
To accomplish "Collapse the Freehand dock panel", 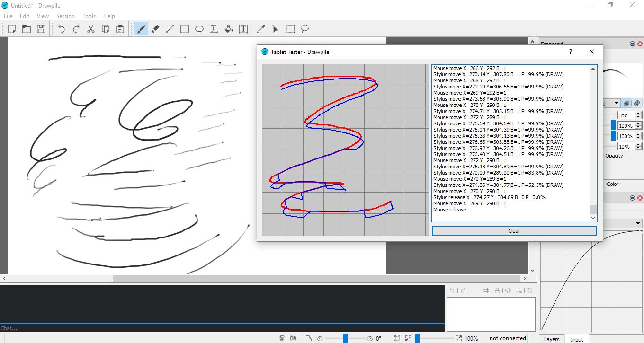I will coord(632,44).
